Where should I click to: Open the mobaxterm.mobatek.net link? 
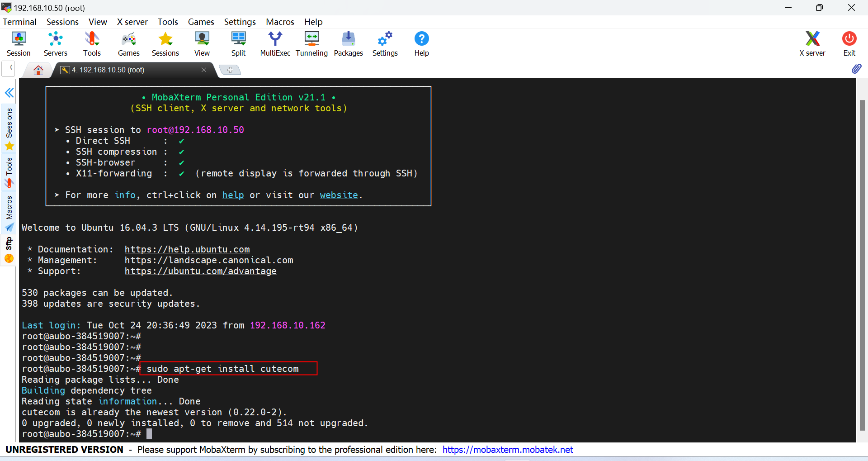[x=508, y=450]
